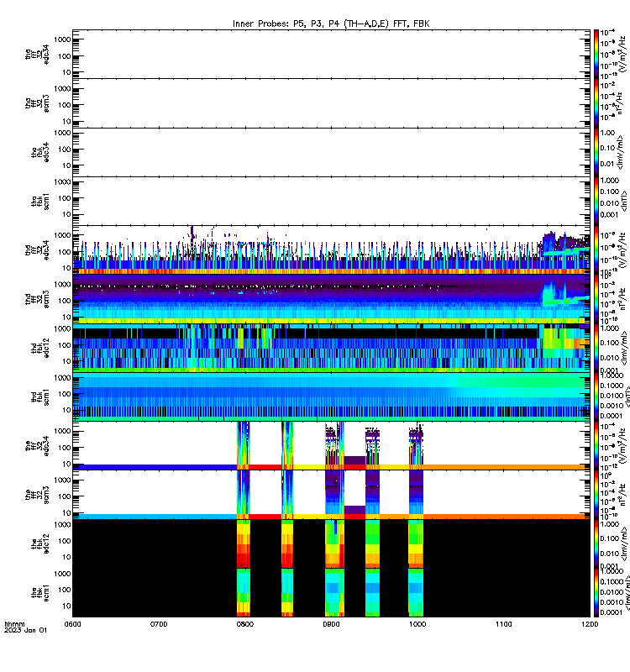Click the "thd fff 32 scm3" panel label

[x=37, y=299]
